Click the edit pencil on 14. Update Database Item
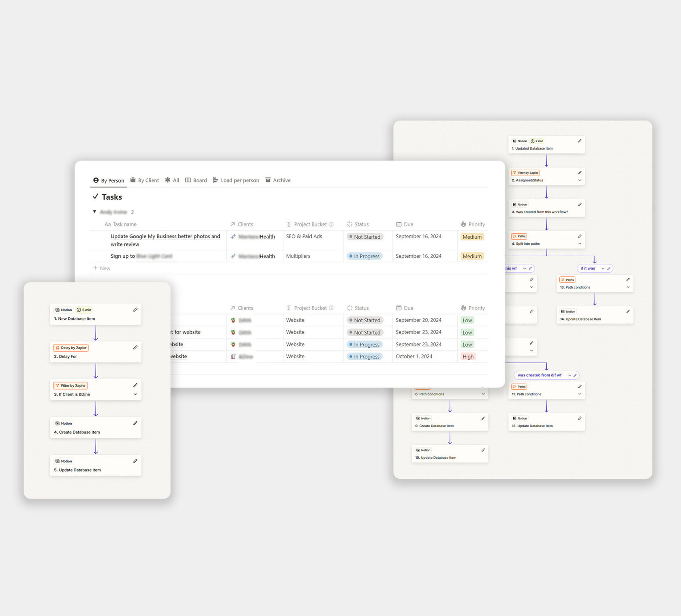 click(x=628, y=311)
